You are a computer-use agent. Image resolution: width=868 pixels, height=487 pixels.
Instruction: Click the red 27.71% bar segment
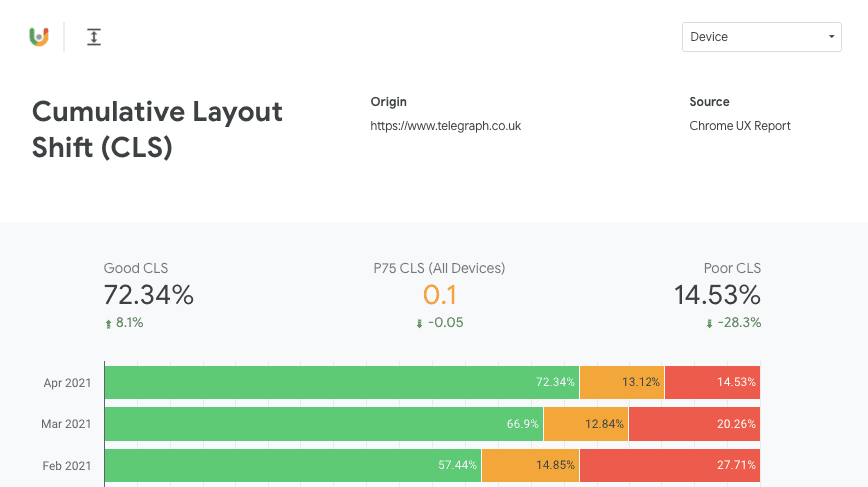[669, 466]
